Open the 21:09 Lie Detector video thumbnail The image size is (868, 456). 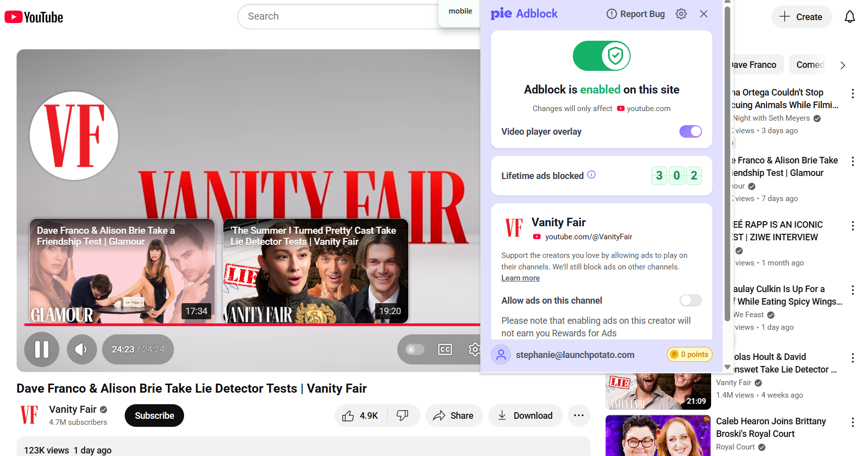pos(658,391)
